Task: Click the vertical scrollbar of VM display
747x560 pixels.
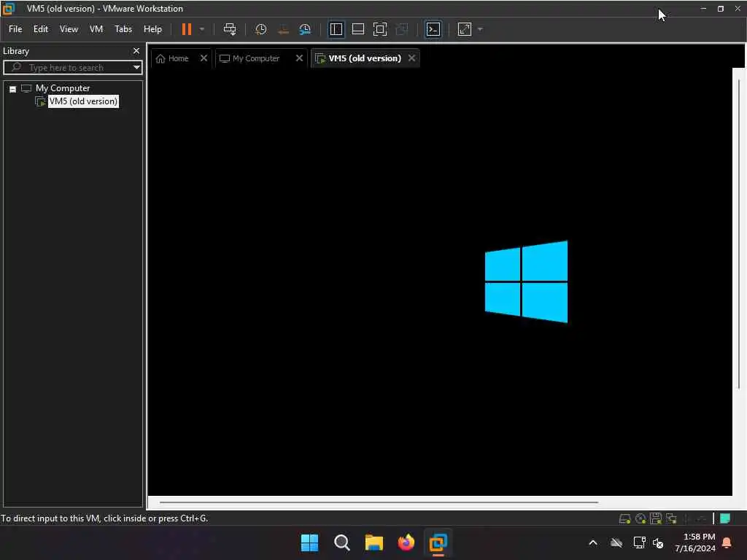Action: click(x=739, y=233)
